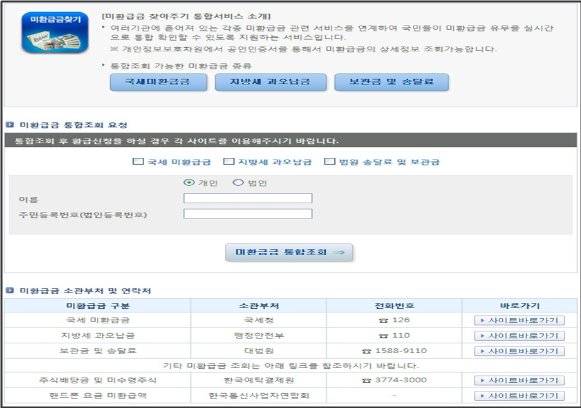The width and height of the screenshot is (581, 408).
Task: Check the 국세 미환급금 checkbox
Action: click(138, 162)
